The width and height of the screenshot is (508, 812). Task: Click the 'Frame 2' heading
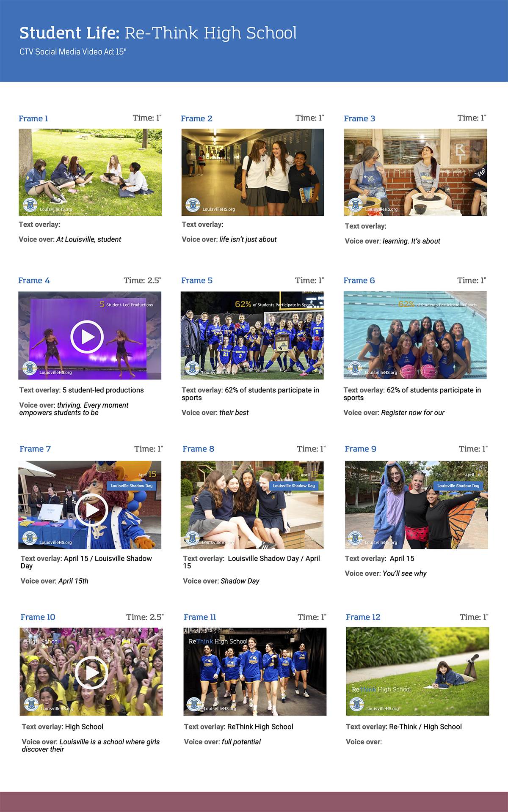pos(196,118)
